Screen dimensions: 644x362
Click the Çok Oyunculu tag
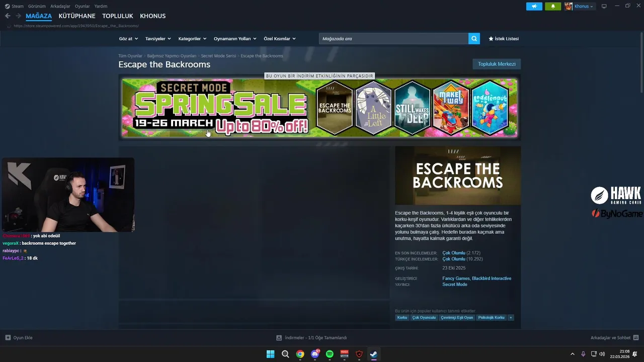coord(424,318)
